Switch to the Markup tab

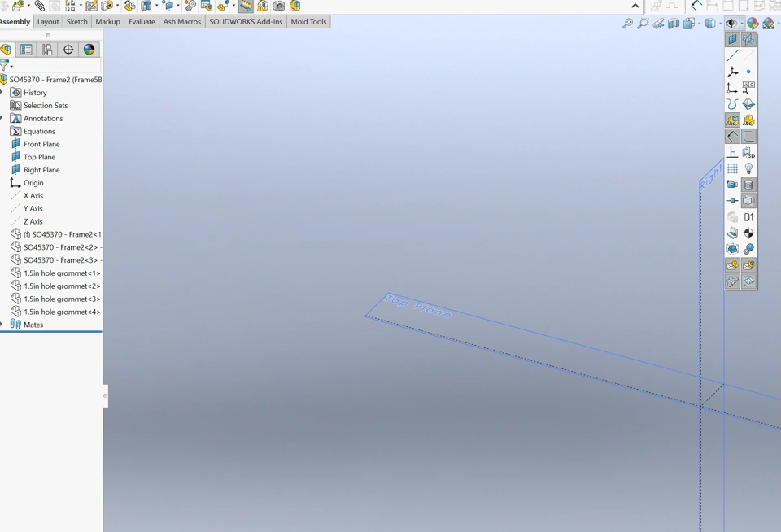(107, 21)
